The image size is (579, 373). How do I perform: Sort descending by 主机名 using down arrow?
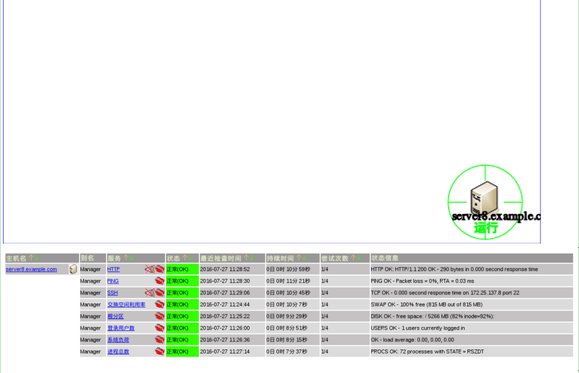(36, 258)
